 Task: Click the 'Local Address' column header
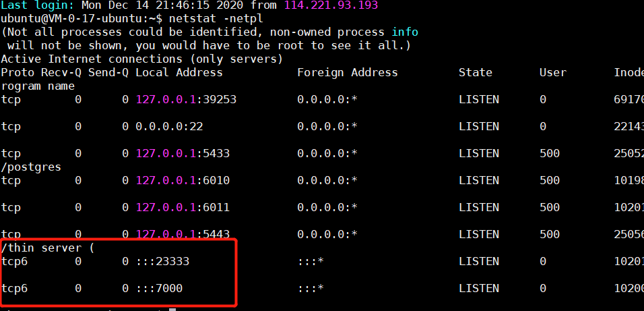coord(179,73)
